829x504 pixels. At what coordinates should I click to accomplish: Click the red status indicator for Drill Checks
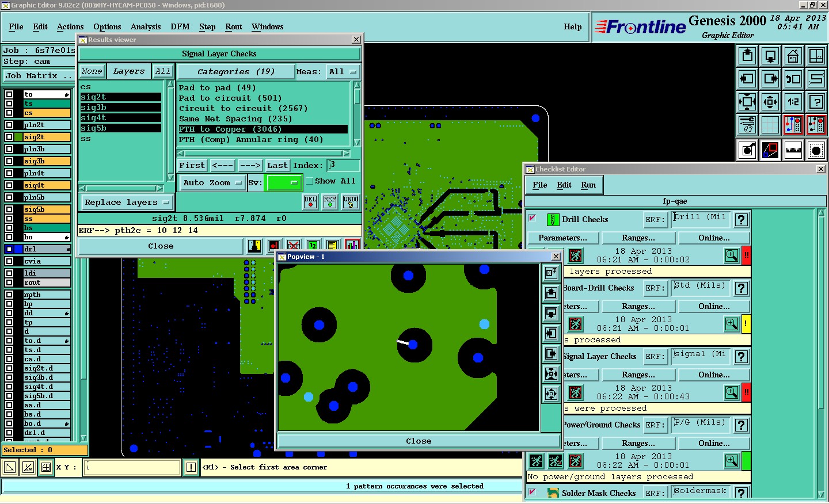click(747, 255)
